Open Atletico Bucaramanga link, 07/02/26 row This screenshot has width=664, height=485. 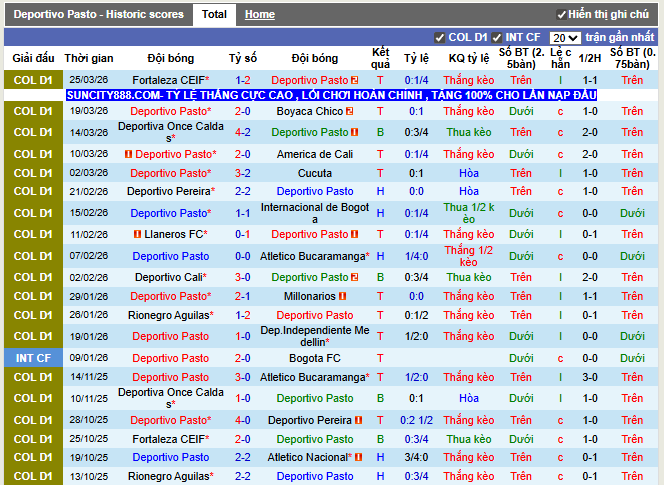point(315,256)
